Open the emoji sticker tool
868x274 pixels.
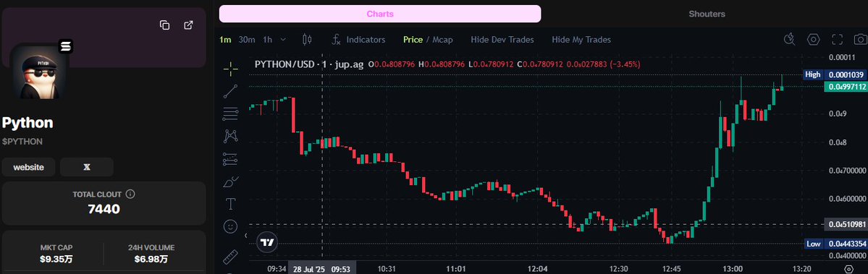coord(231,226)
